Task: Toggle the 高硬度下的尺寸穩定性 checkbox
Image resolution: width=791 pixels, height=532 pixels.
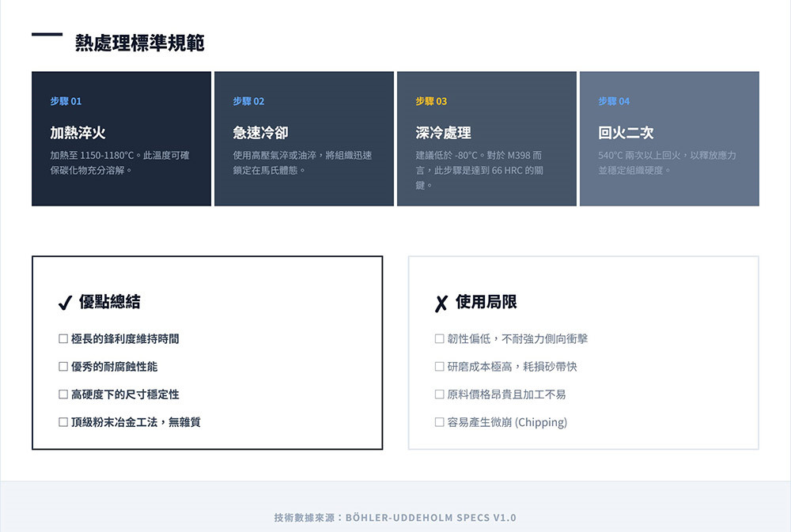Action: (x=62, y=394)
